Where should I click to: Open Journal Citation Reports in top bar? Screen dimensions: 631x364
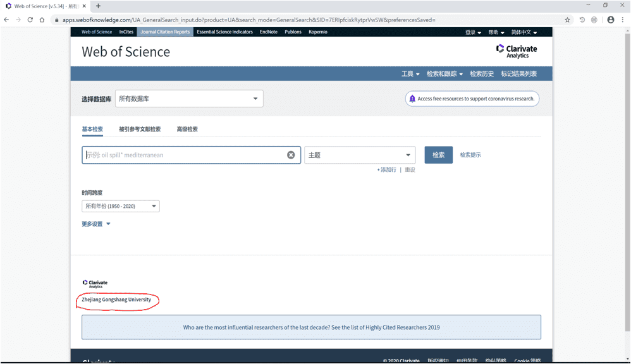pyautogui.click(x=165, y=32)
